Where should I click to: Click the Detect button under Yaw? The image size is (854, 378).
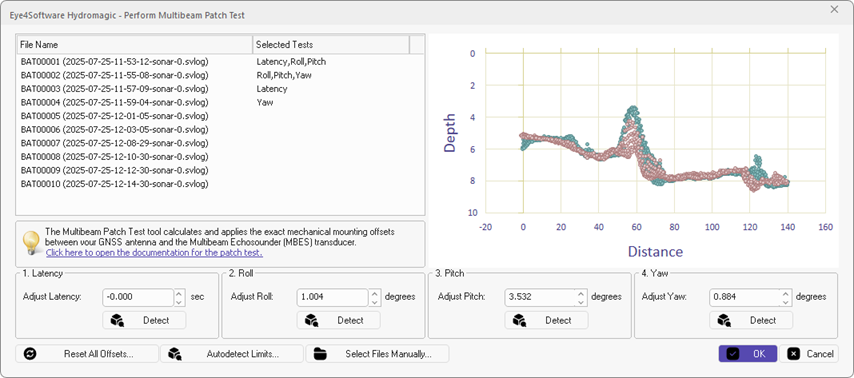(x=751, y=320)
